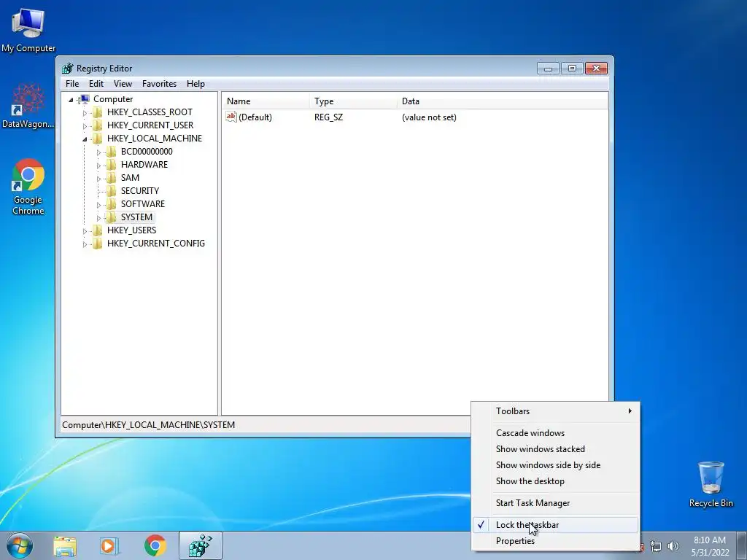This screenshot has height=560, width=747.
Task: Open taskbar Properties from context menu
Action: tap(555, 541)
